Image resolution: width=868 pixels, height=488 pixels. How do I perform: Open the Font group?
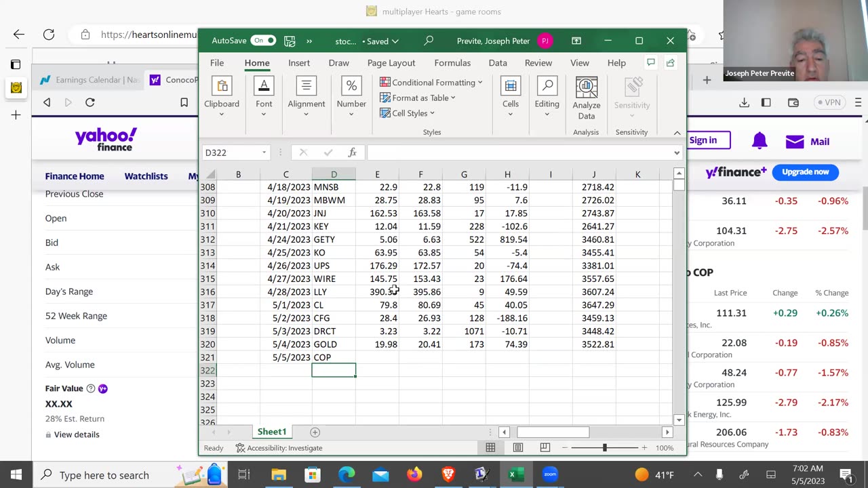(x=264, y=96)
